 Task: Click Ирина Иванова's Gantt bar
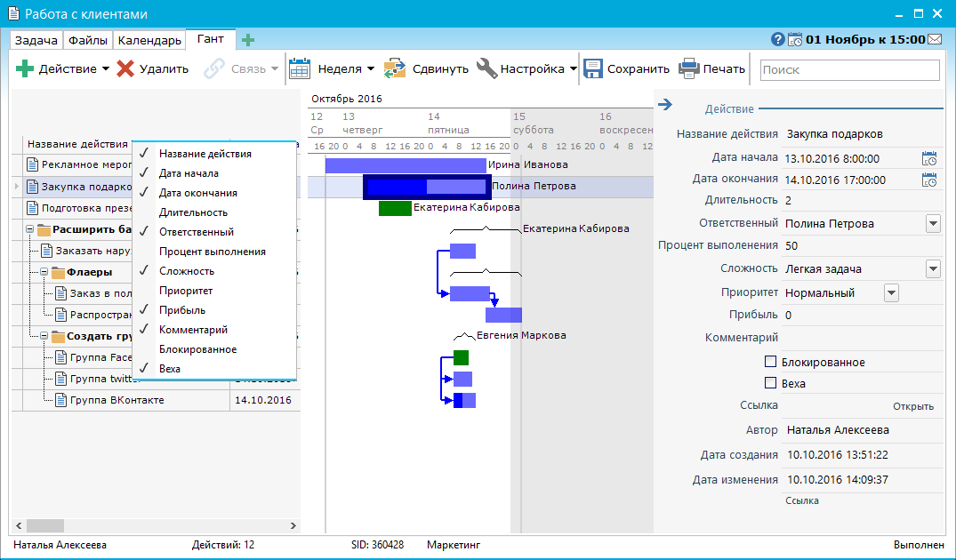click(x=406, y=165)
